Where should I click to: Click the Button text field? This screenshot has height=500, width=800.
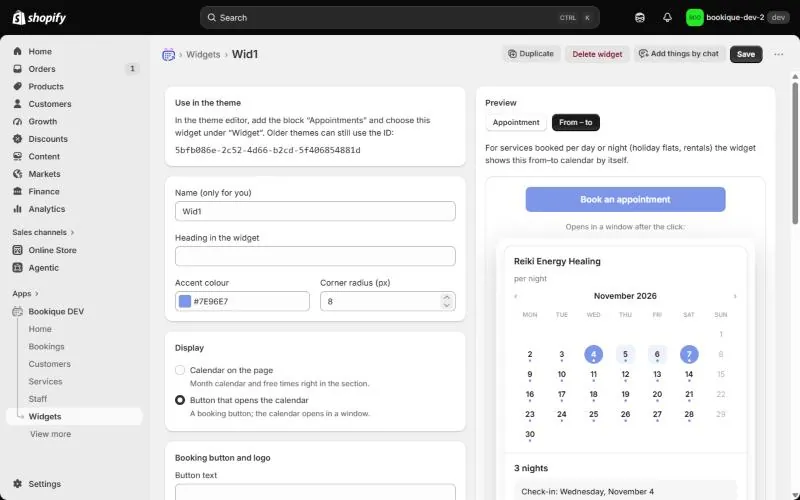[x=315, y=492]
